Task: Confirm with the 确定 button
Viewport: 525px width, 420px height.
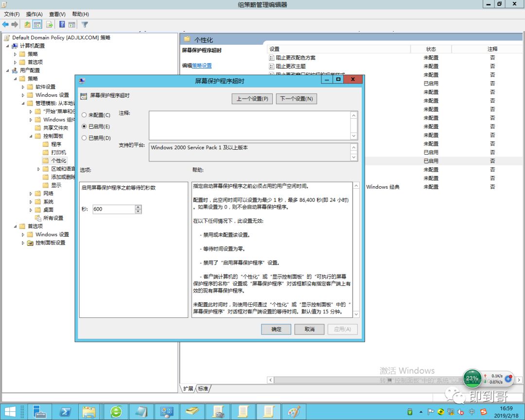Action: (276, 329)
